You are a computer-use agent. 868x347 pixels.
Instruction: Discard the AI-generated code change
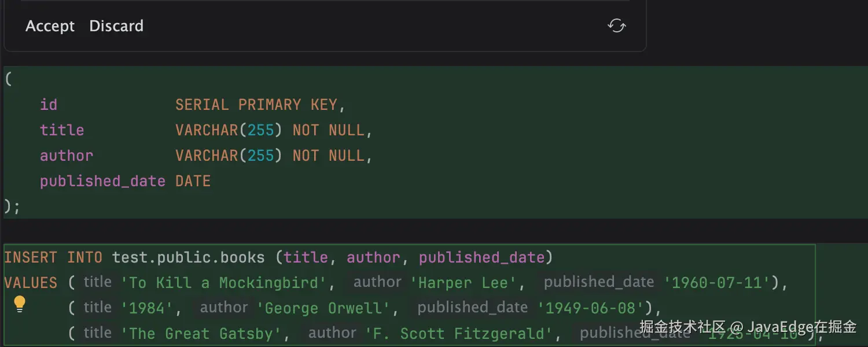tap(116, 26)
